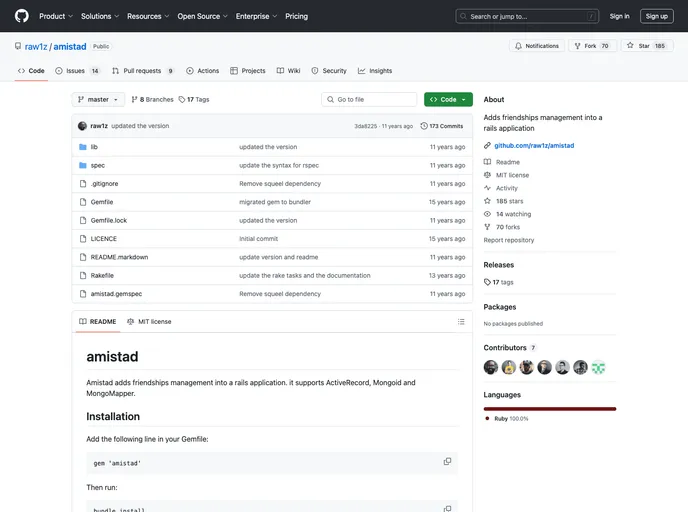
Task: Open the GitHub home logo
Action: [22, 16]
